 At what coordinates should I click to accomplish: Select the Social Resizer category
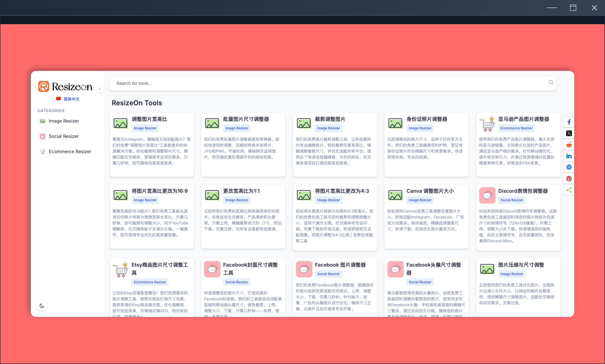point(63,136)
